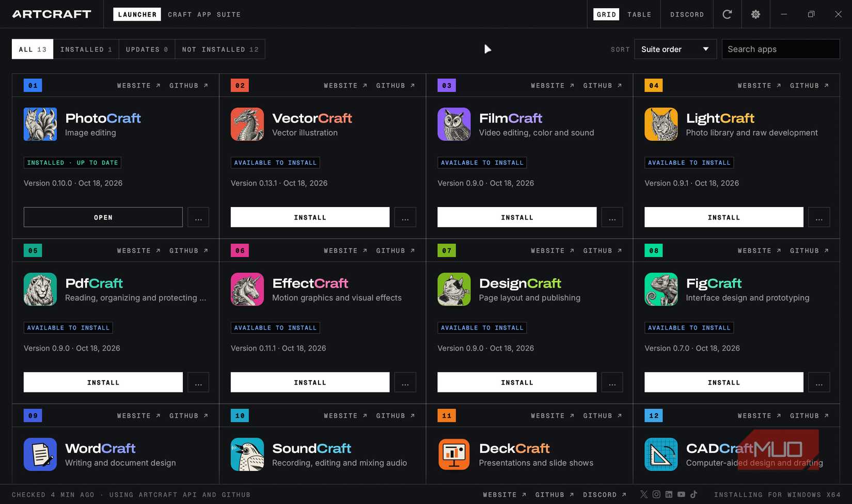The height and width of the screenshot is (504, 852).
Task: Open the Discord link in top bar
Action: [x=687, y=14]
